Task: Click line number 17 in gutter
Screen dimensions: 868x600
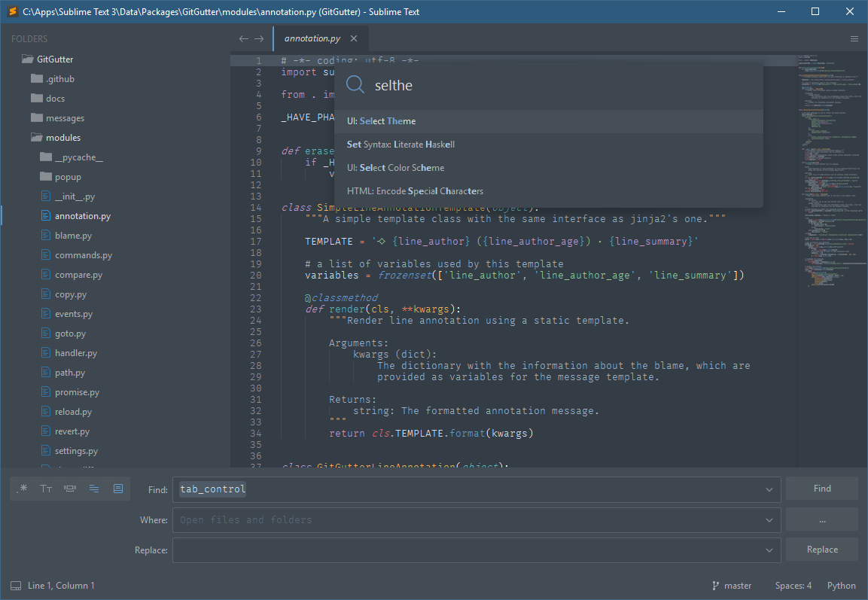Action: coord(256,242)
